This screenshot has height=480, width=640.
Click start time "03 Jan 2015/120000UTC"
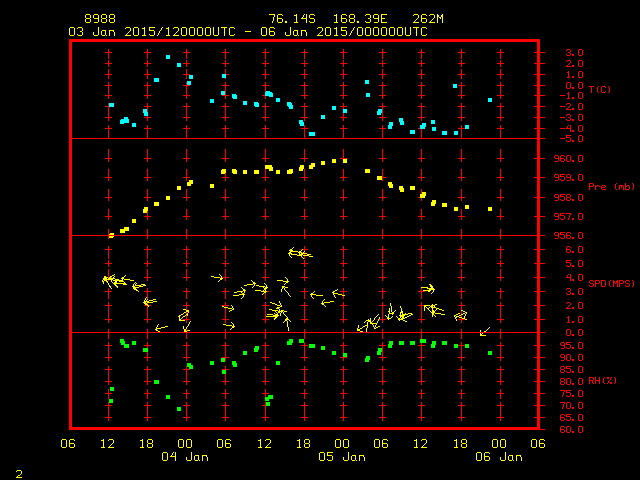[x=152, y=32]
